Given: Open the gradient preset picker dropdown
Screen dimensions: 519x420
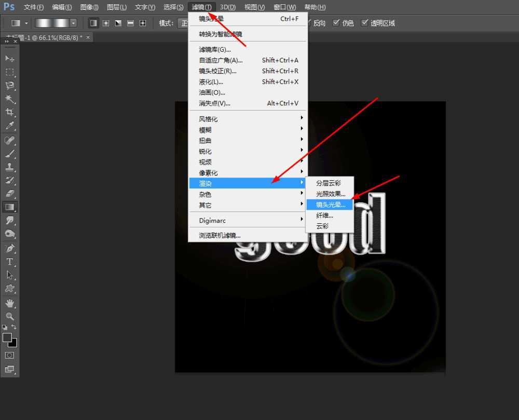Looking at the screenshot, I should tap(73, 23).
